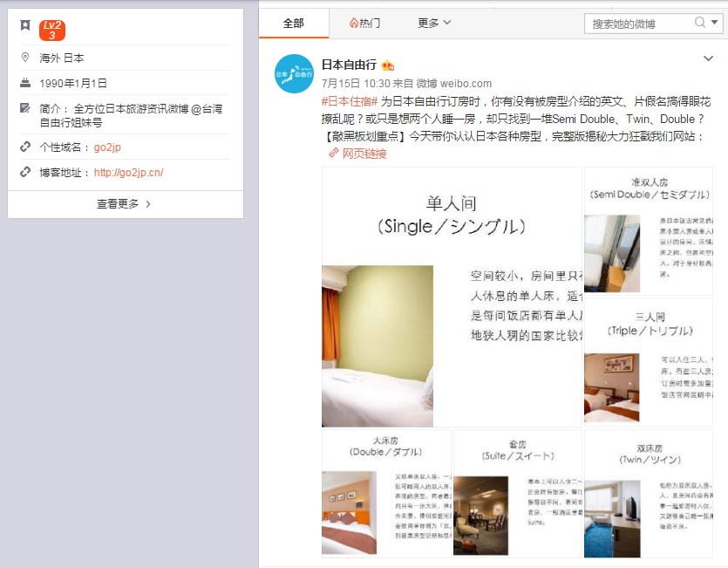This screenshot has width=728, height=568.
Task: Switch to the 全部 tab
Action: pos(294,23)
